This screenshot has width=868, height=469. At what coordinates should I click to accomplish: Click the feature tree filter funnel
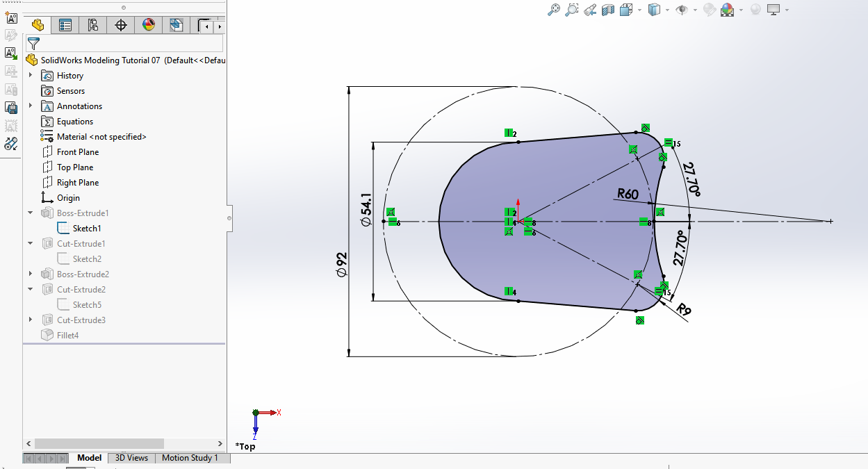[x=33, y=43]
